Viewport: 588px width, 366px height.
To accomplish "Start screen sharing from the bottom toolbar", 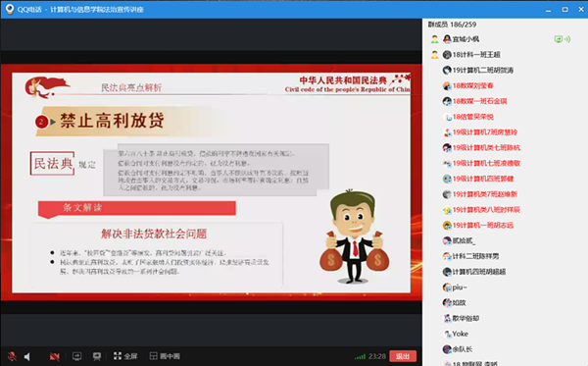I will click(x=76, y=356).
